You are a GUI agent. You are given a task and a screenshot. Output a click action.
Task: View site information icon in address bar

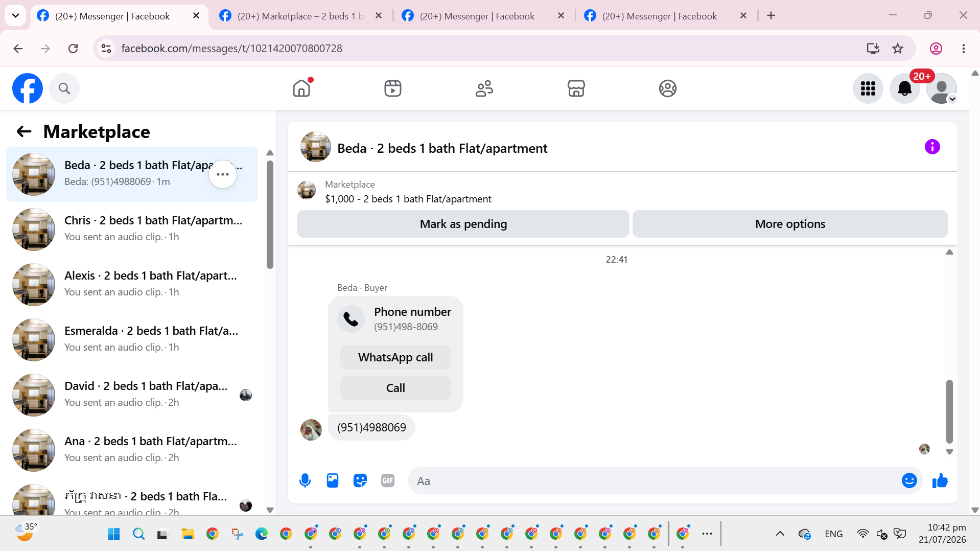click(x=106, y=49)
